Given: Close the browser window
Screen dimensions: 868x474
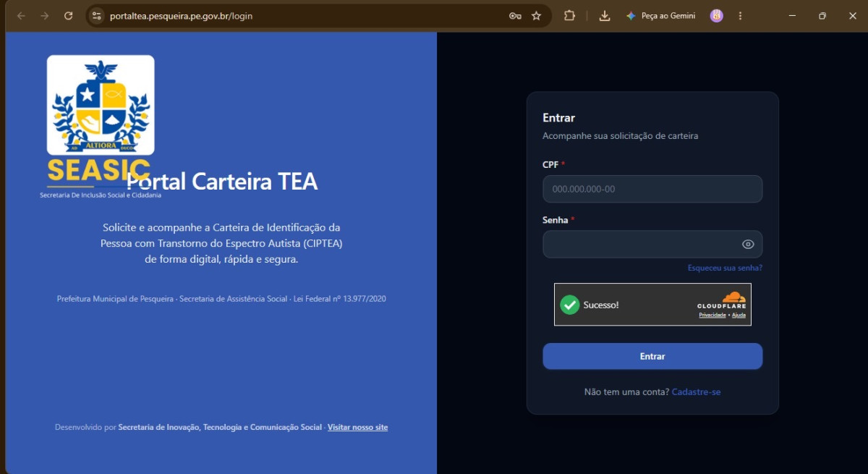Looking at the screenshot, I should click(x=852, y=15).
